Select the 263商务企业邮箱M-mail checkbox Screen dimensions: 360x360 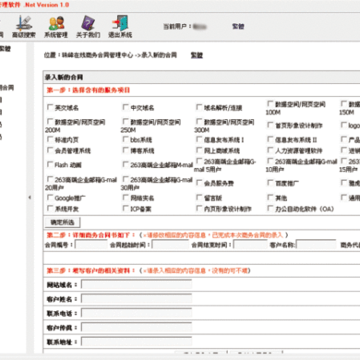[126, 164]
